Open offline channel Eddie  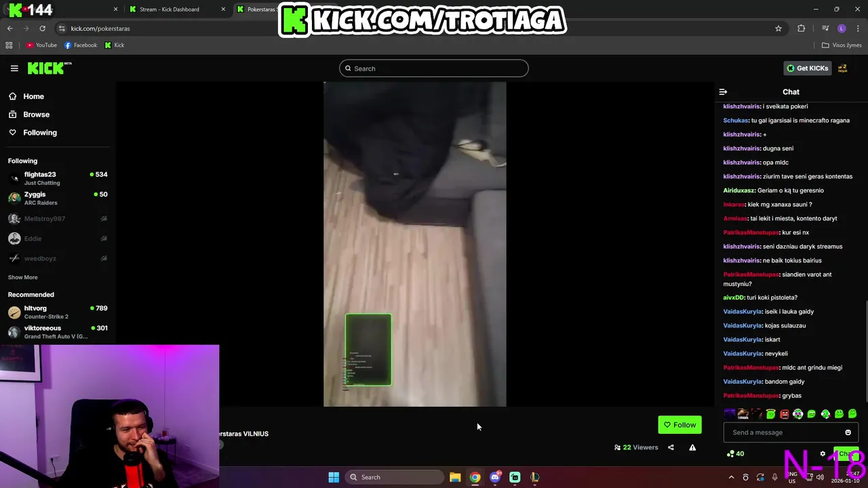tap(58, 239)
